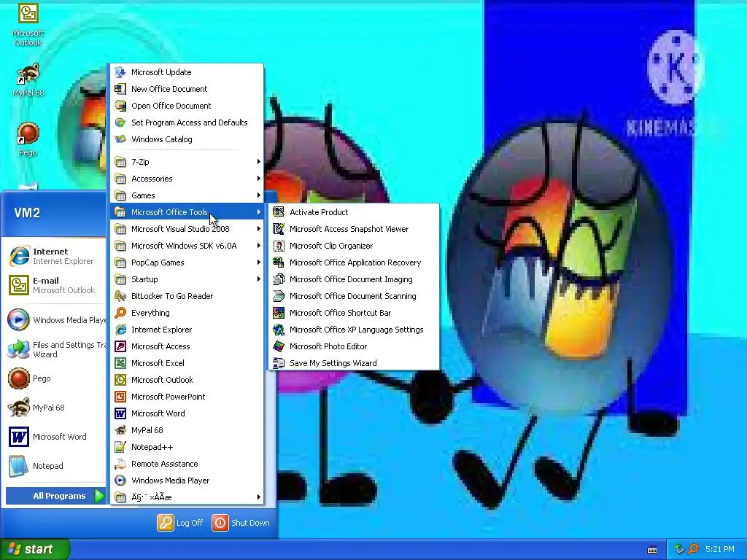747x560 pixels.
Task: Click All Programs green arrow
Action: (x=98, y=496)
